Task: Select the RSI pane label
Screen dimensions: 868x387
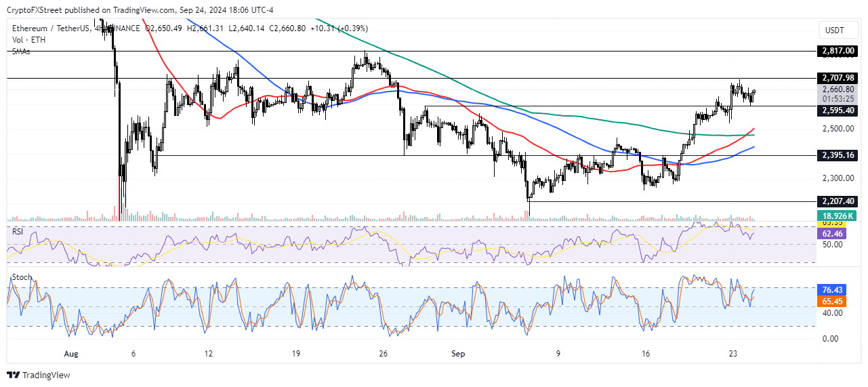Action: point(19,231)
